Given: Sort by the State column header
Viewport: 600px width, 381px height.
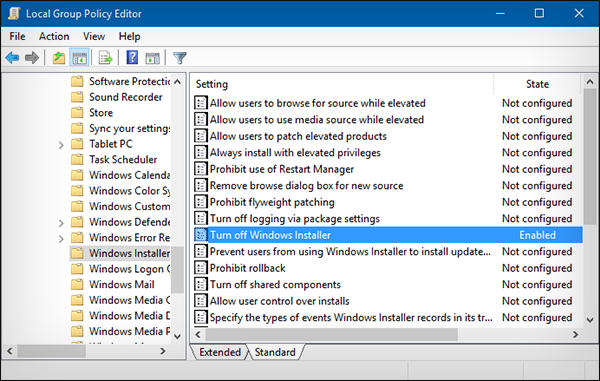Looking at the screenshot, I should pyautogui.click(x=537, y=84).
